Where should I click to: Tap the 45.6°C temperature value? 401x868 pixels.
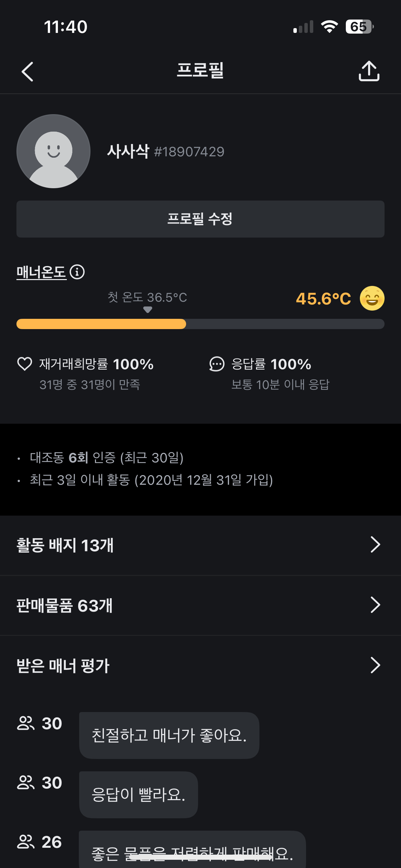323,299
